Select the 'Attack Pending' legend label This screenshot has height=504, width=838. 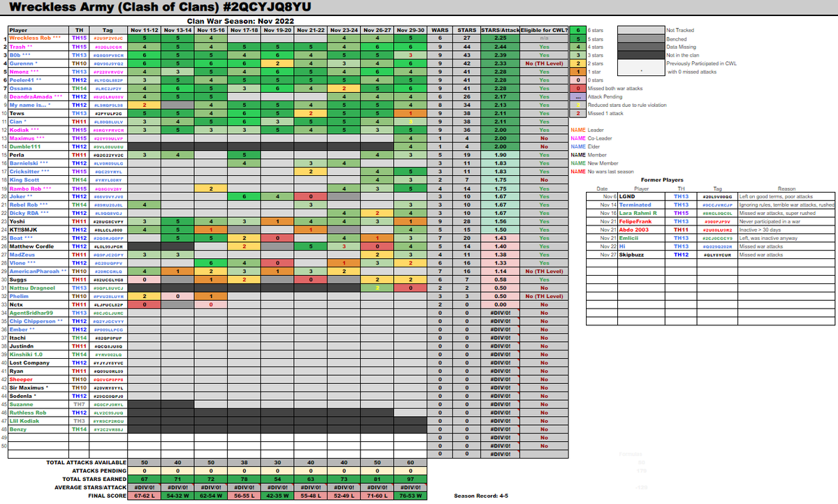point(605,96)
